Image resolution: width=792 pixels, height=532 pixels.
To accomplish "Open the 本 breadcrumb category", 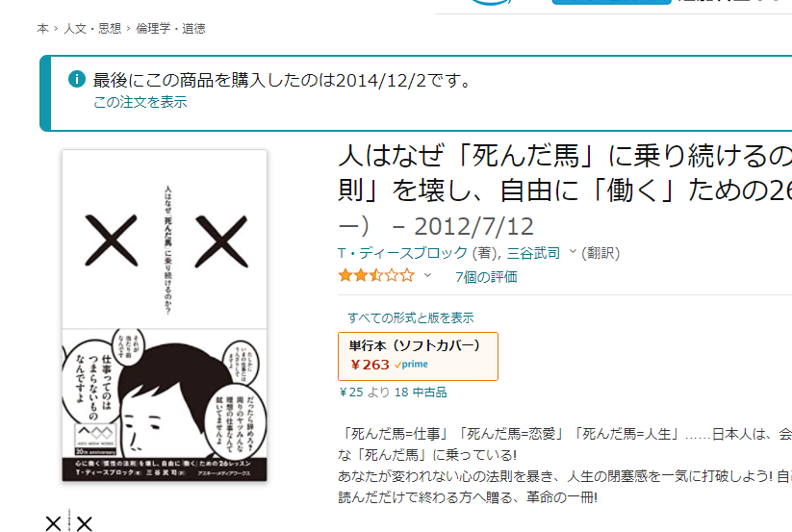I will (42, 29).
